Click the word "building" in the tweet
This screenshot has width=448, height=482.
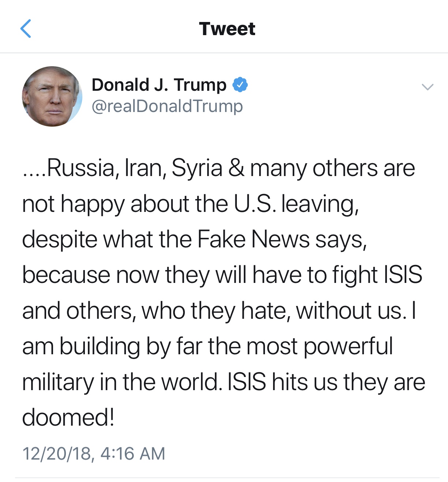click(100, 346)
